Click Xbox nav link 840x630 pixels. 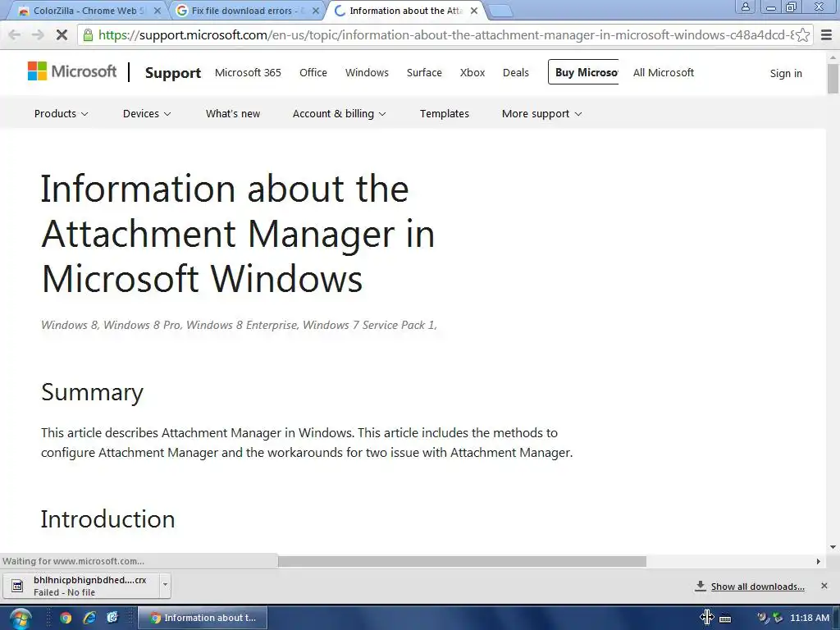point(472,72)
